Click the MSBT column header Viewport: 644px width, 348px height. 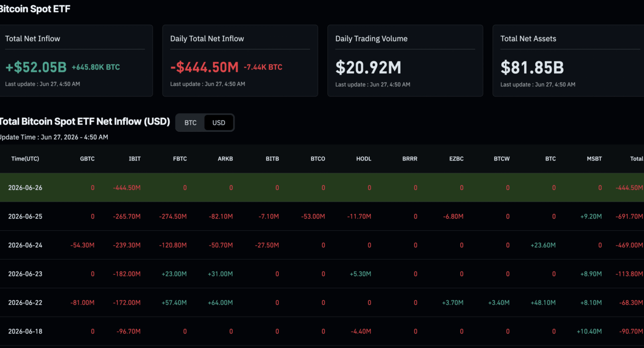tap(594, 159)
